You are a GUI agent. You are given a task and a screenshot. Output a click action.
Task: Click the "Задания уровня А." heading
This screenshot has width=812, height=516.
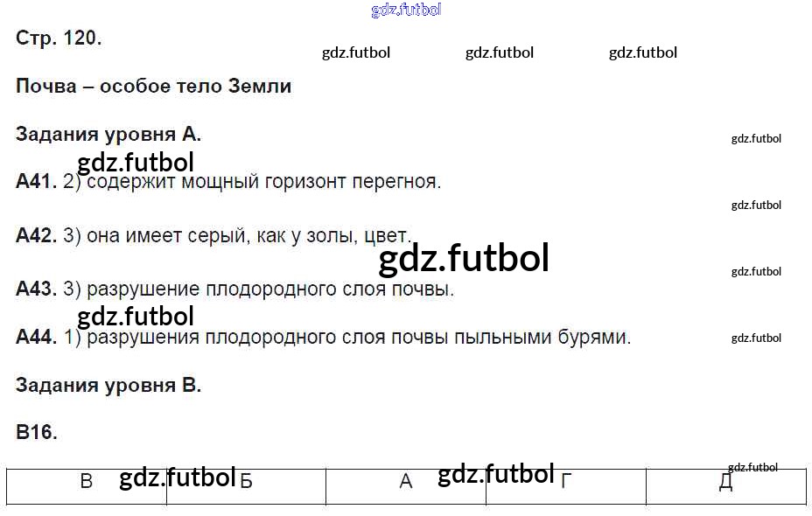tap(108, 135)
